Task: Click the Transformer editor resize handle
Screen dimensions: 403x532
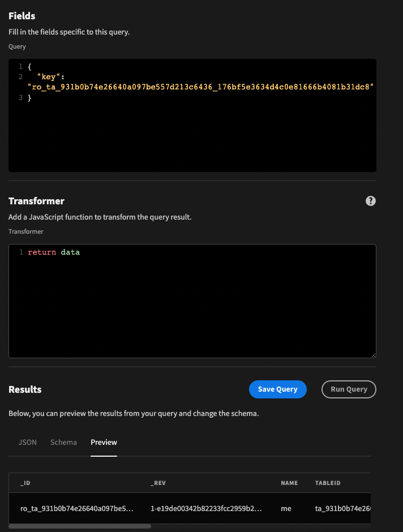Action: point(373,354)
